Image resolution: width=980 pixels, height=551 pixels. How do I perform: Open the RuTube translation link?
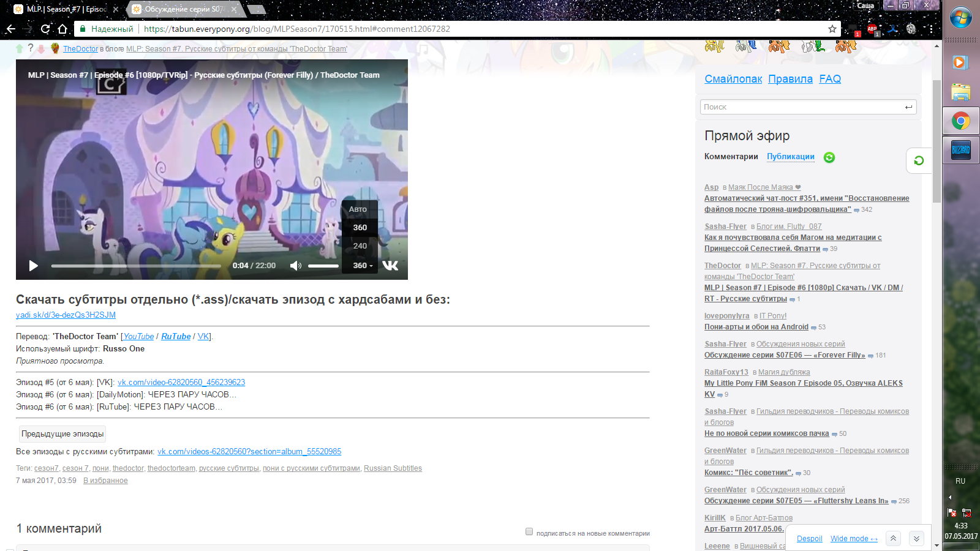point(176,337)
